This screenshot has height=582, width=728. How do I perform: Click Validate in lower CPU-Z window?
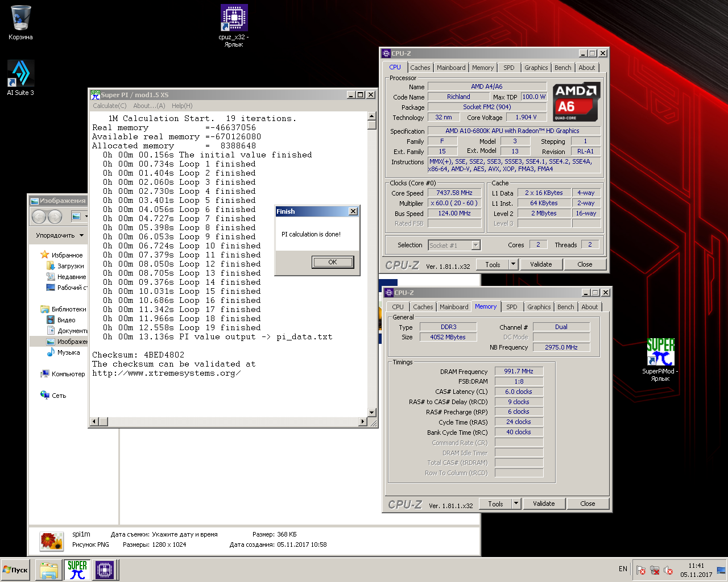pyautogui.click(x=544, y=504)
